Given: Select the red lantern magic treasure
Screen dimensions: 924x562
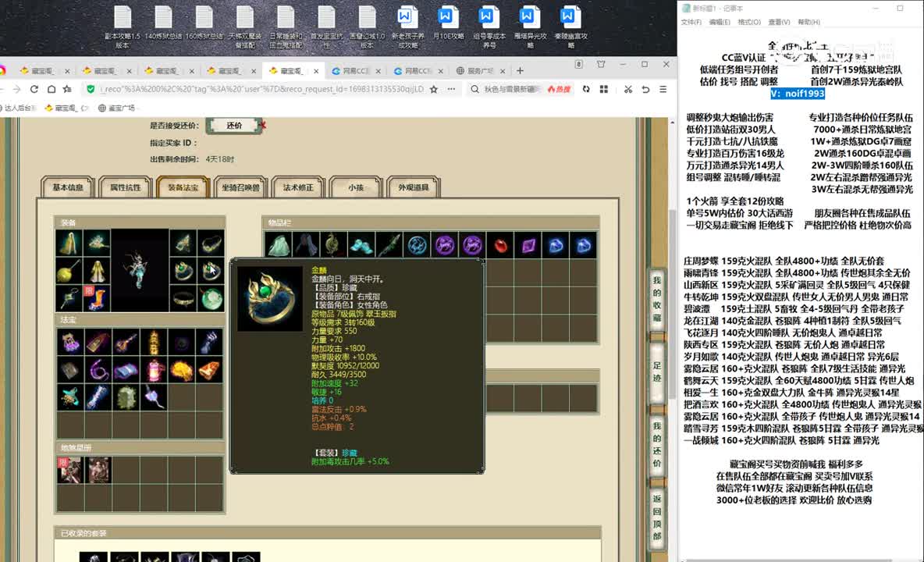Looking at the screenshot, I should (154, 370).
